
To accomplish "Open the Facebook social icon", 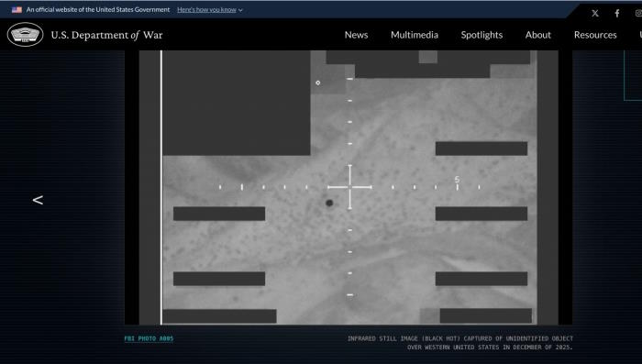I will [x=617, y=14].
